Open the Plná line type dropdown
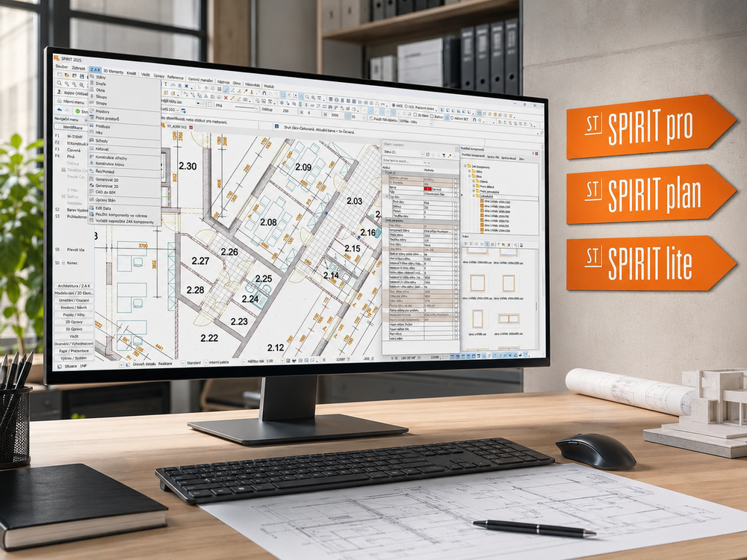Viewport: 747px width, 560px height. (x=257, y=108)
